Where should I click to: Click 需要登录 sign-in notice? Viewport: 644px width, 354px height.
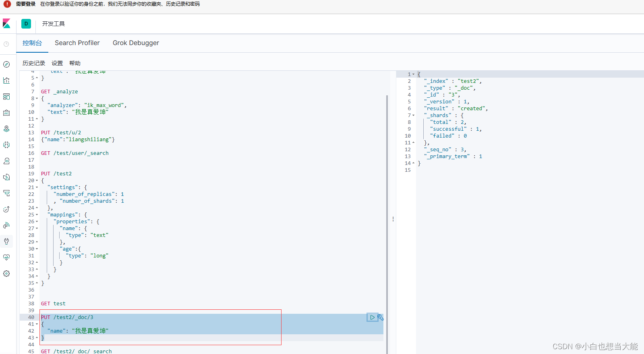click(26, 4)
